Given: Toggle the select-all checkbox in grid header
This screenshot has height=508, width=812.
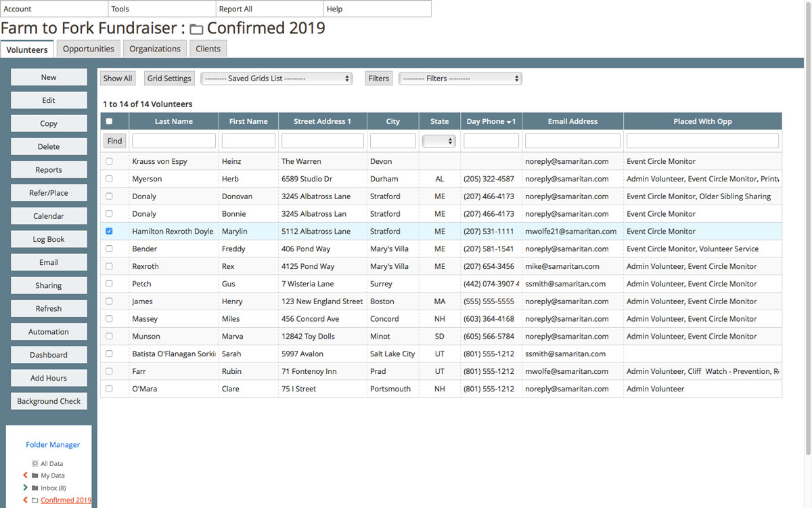Looking at the screenshot, I should 109,122.
